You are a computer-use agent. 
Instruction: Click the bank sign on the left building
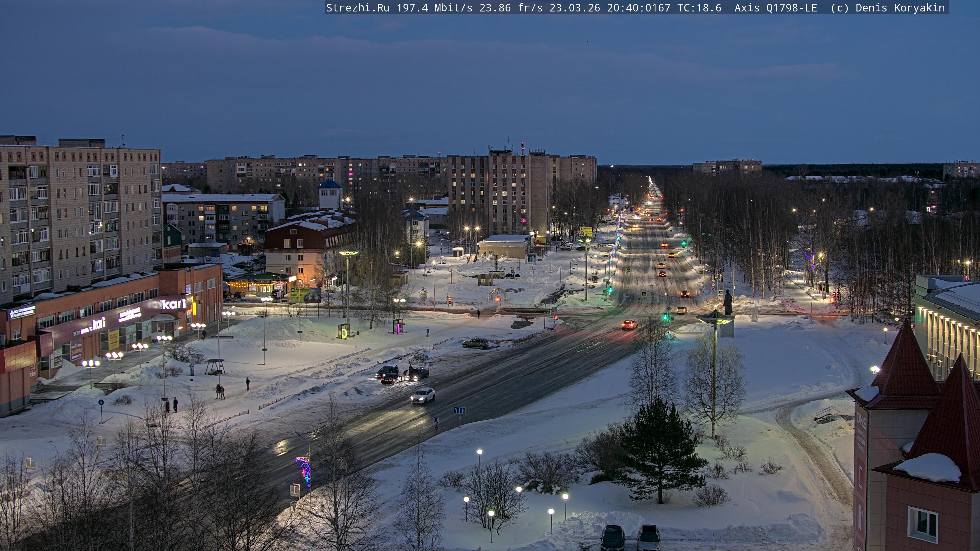tap(22, 312)
